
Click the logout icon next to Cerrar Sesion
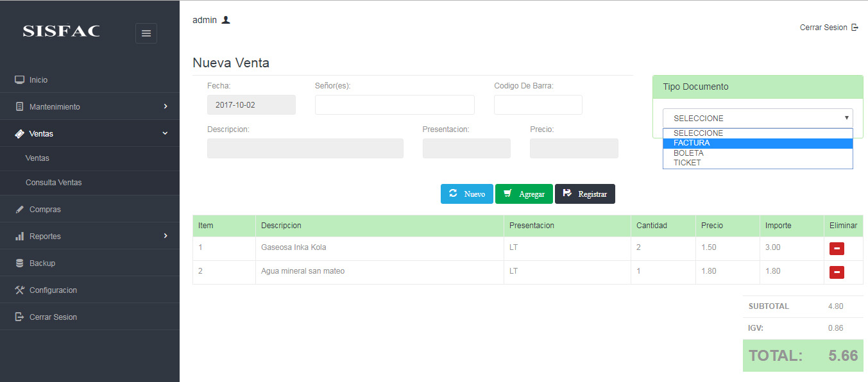tap(855, 27)
